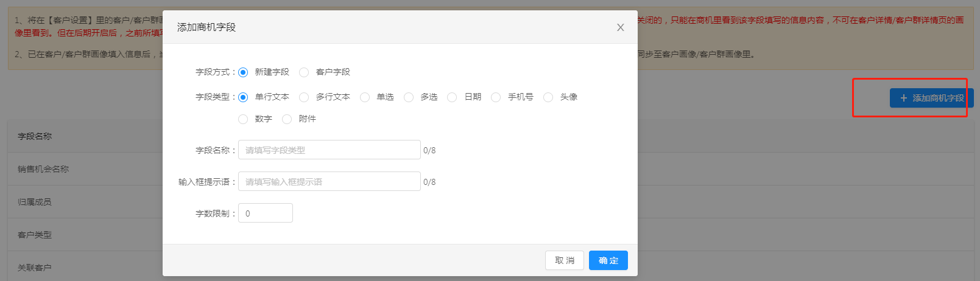Confirm with the 确定 button

point(608,260)
